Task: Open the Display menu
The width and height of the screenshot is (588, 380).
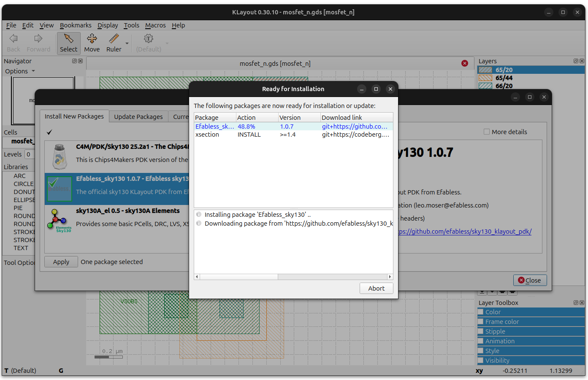Action: (x=108, y=25)
